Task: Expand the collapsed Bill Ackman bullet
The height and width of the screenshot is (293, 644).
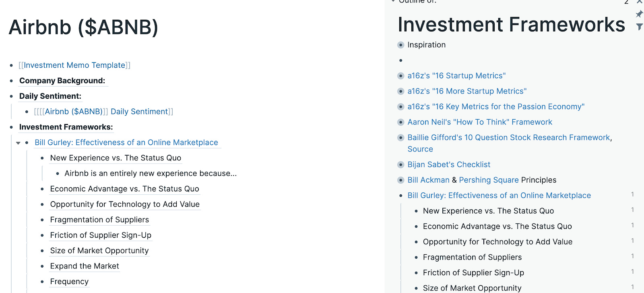Action: [400, 180]
